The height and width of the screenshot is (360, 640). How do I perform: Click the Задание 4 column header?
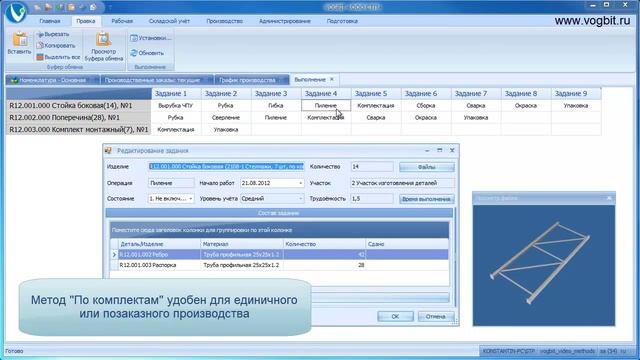[x=326, y=93]
